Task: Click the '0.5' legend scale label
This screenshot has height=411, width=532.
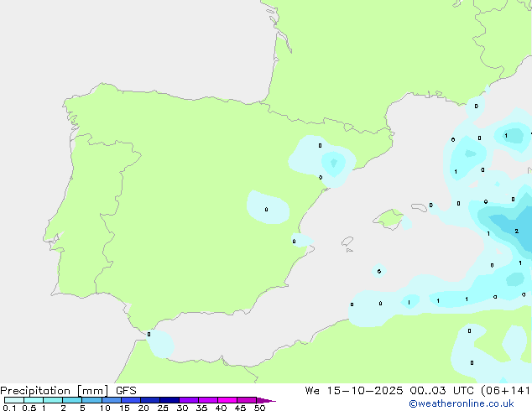Action: tap(29, 408)
